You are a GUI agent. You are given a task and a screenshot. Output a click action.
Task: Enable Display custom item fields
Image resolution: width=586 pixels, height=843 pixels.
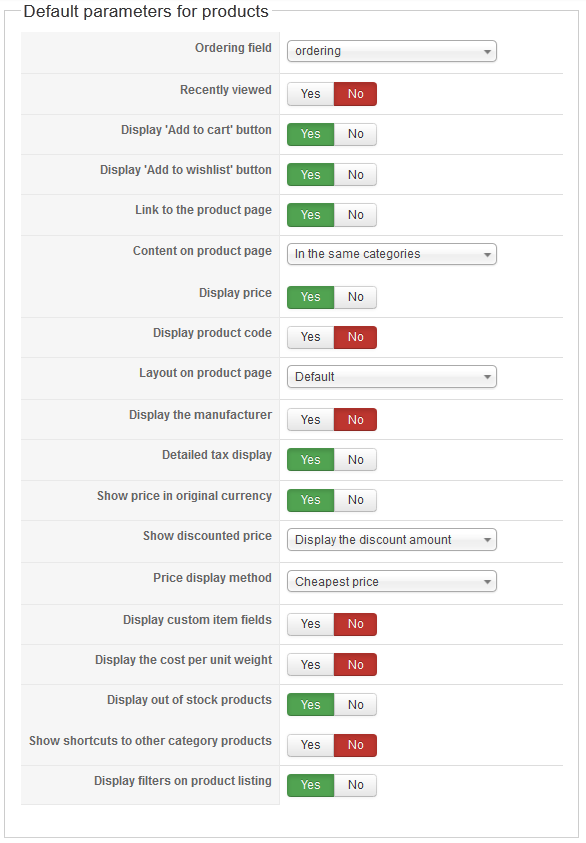(x=310, y=624)
